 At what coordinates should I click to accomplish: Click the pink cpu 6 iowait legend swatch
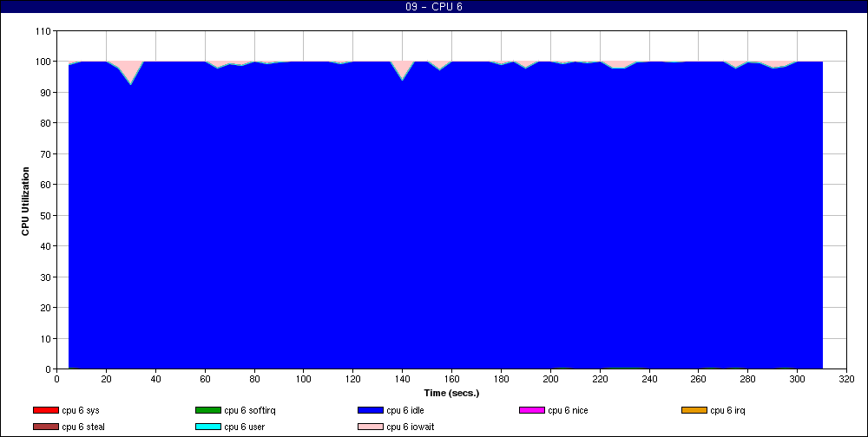tap(371, 427)
